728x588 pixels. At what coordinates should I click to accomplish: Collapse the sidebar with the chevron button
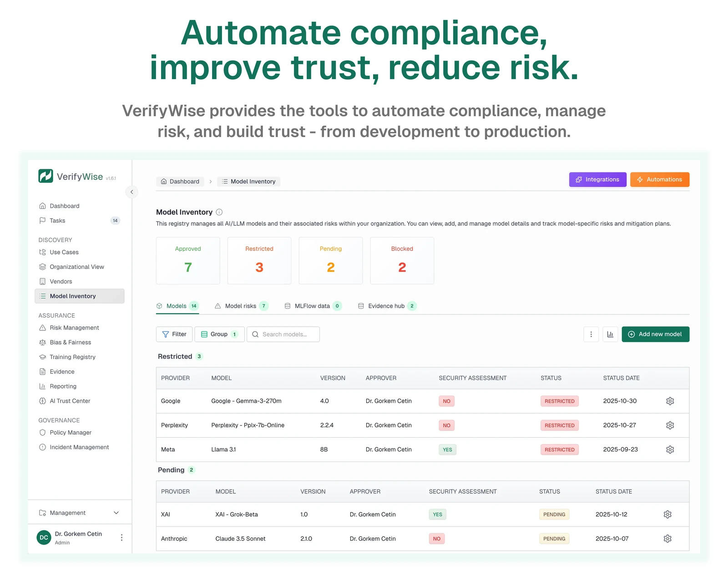[131, 192]
